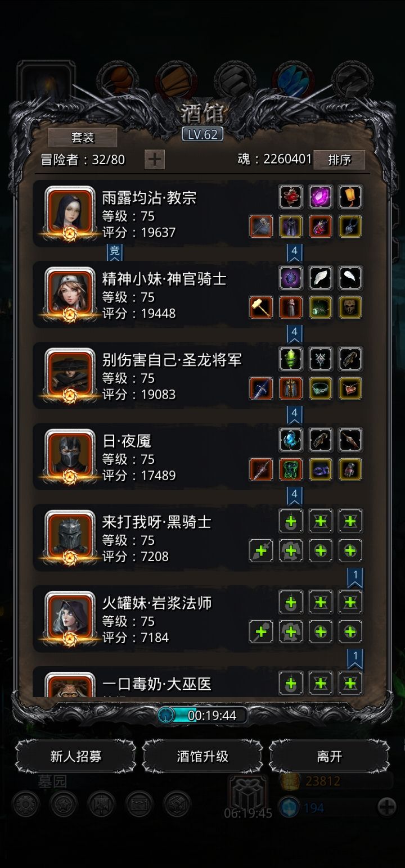This screenshot has height=868, width=405.
Task: Open the purple gem item of 雨露均沾·教宗
Action: coord(321,197)
